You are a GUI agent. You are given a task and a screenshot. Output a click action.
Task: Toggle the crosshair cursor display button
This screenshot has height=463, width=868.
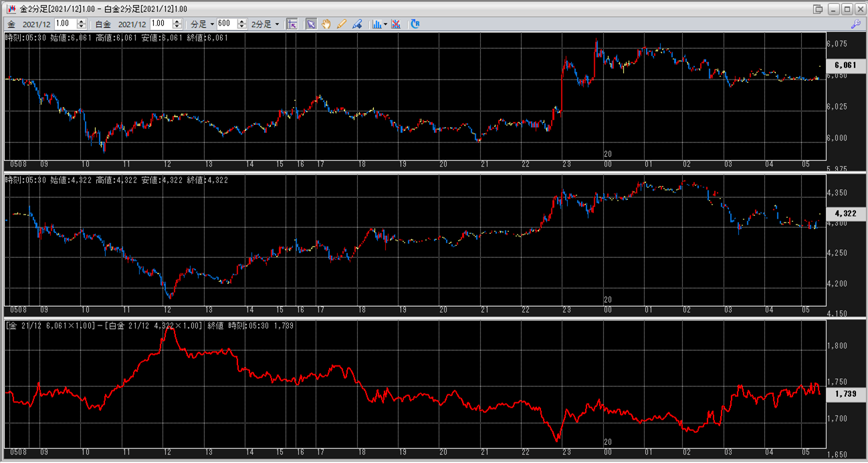tap(292, 24)
